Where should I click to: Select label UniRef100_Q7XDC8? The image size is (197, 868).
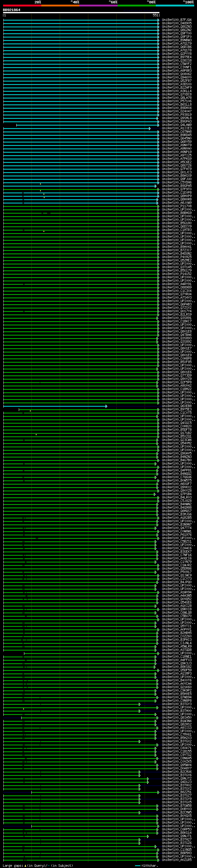tap(177, 94)
